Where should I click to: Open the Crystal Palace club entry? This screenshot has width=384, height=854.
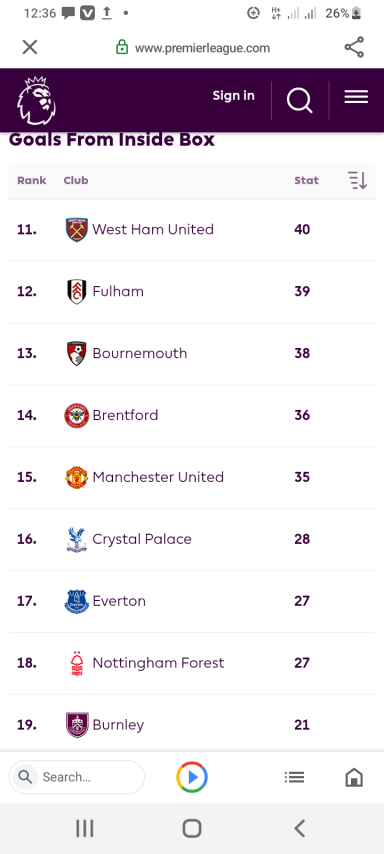click(192, 539)
